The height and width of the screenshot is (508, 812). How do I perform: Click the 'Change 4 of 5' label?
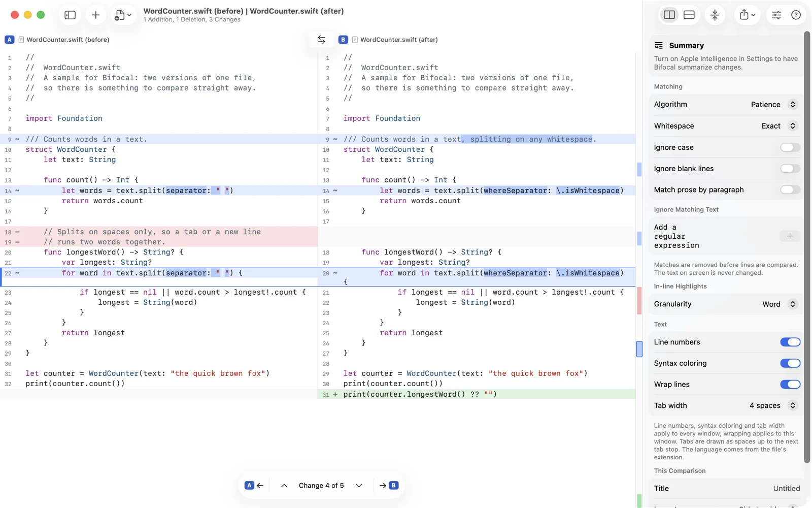pyautogui.click(x=321, y=486)
